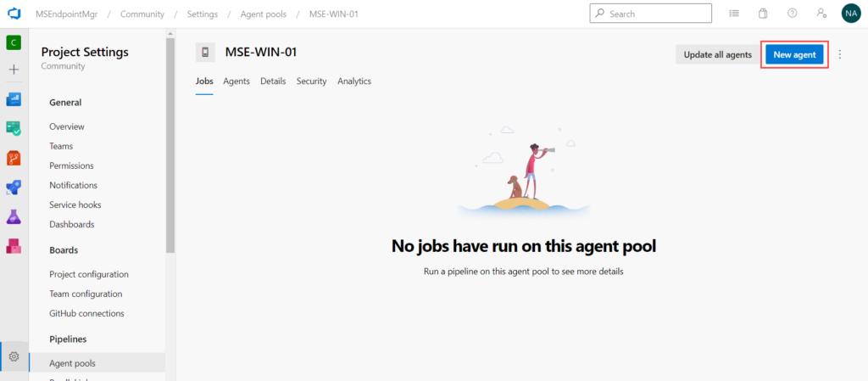Viewport: 868px width, 381px height.
Task: Open Overview in Project Settings
Action: [67, 126]
